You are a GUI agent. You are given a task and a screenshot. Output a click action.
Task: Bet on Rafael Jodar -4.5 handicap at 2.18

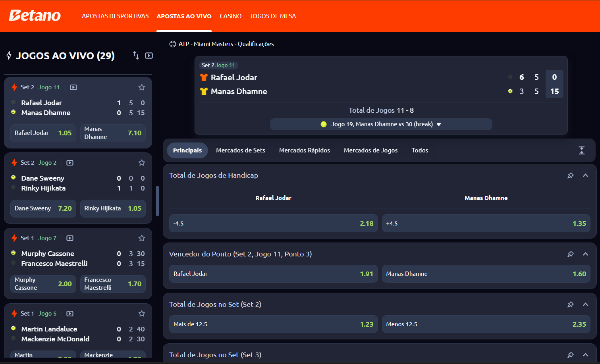click(273, 223)
